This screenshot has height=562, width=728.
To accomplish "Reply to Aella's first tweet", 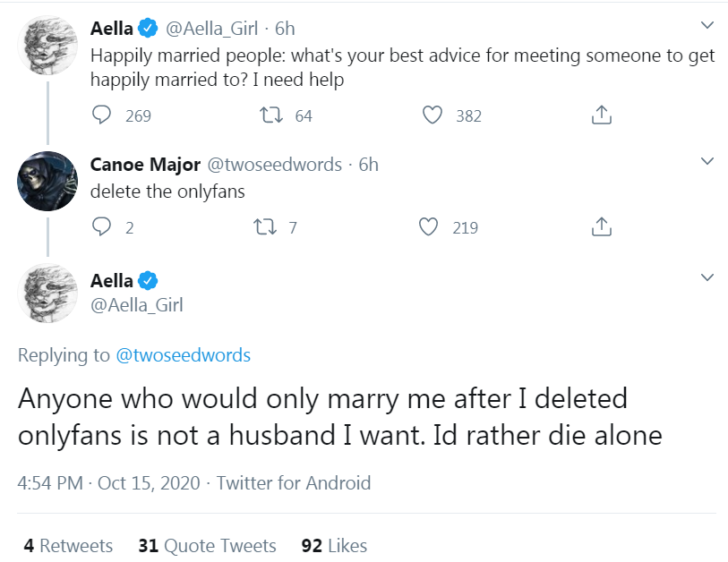I will (102, 115).
